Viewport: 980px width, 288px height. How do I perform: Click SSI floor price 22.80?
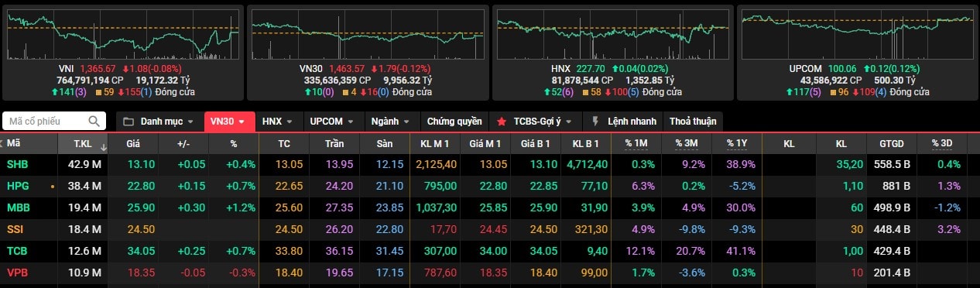(389, 229)
